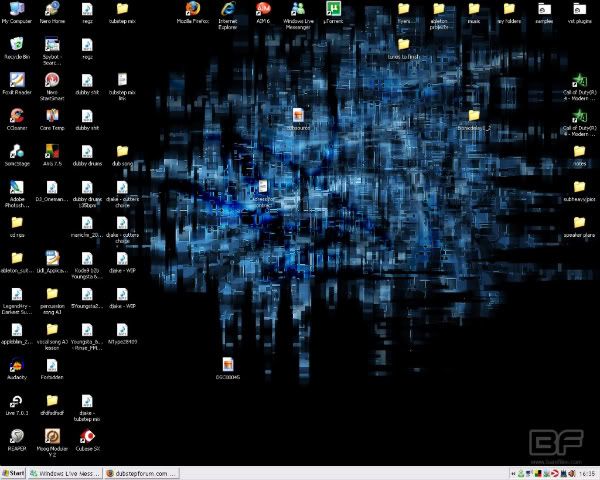Open the Audacity shortcut
This screenshot has width=600, height=480.
[16, 369]
